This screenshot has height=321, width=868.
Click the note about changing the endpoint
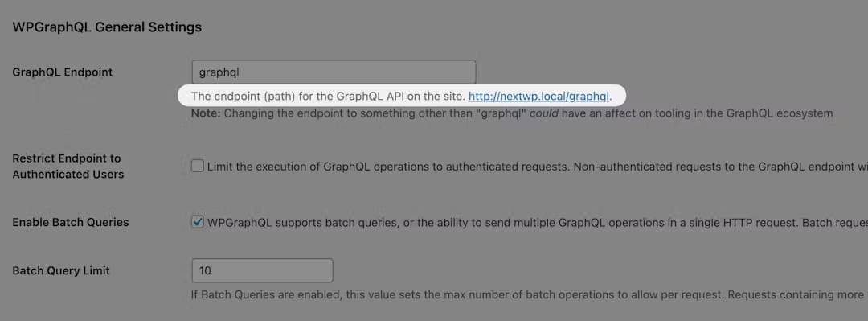(512, 113)
